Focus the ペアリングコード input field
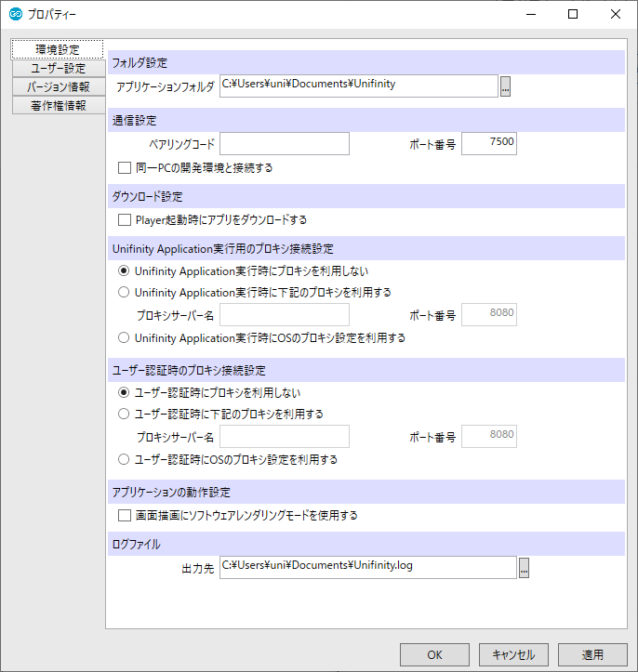Screen dimensions: 638x672 pos(285,143)
